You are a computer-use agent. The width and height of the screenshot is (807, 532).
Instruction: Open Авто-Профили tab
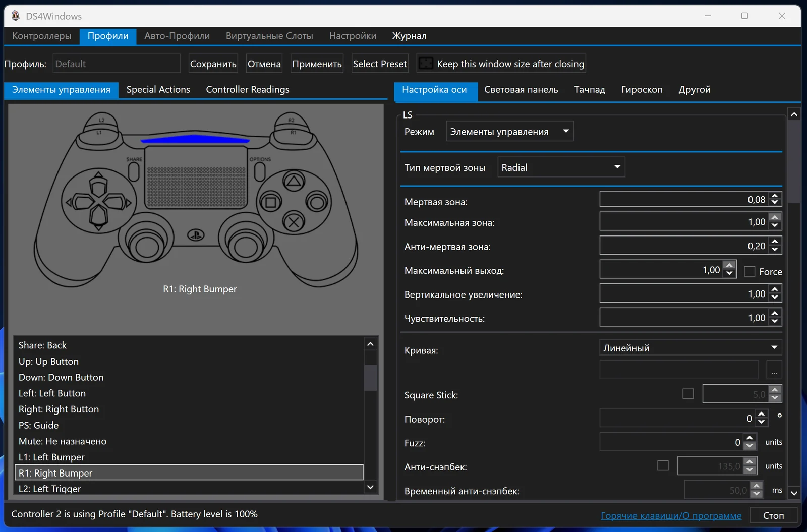pos(177,36)
